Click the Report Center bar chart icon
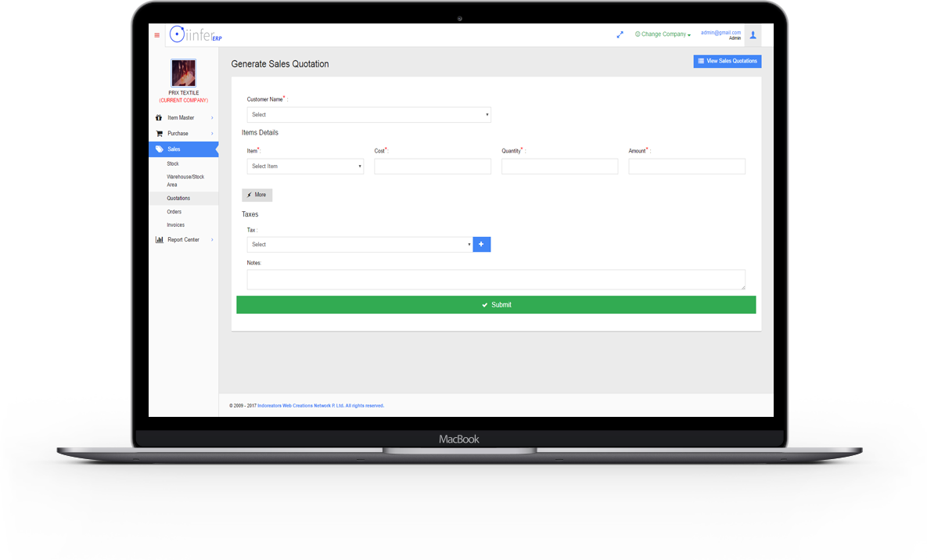The image size is (927, 560). click(x=159, y=239)
